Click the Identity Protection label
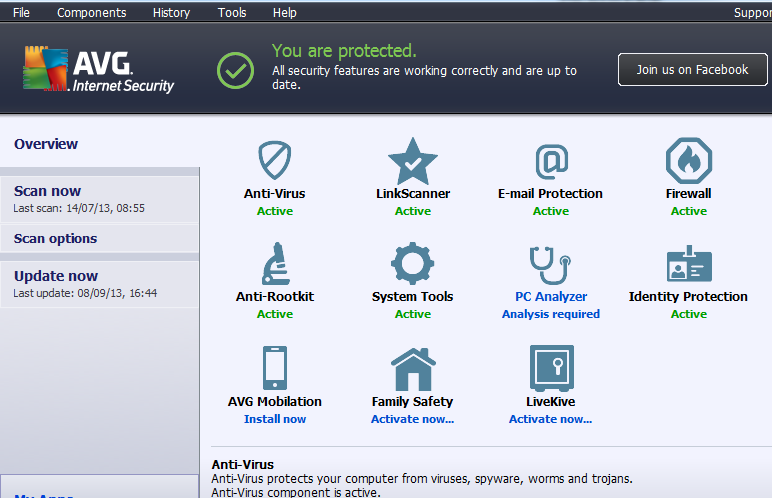The height and width of the screenshot is (498, 772). 688,297
